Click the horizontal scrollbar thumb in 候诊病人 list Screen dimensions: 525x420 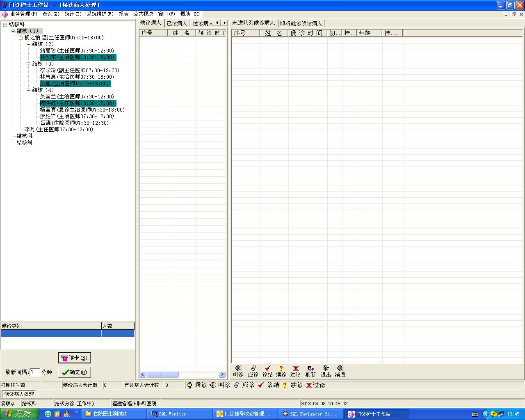[162, 374]
